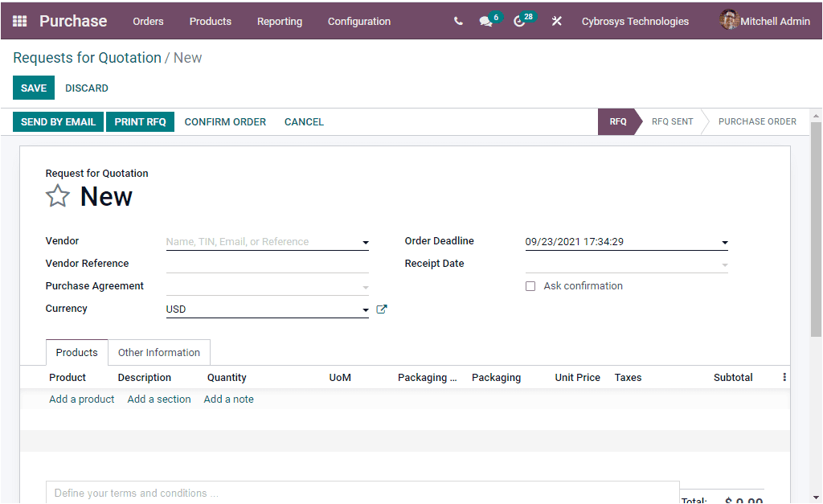Screen dimensions: 823x504
Task: Click the phone call icon
Action: [457, 21]
